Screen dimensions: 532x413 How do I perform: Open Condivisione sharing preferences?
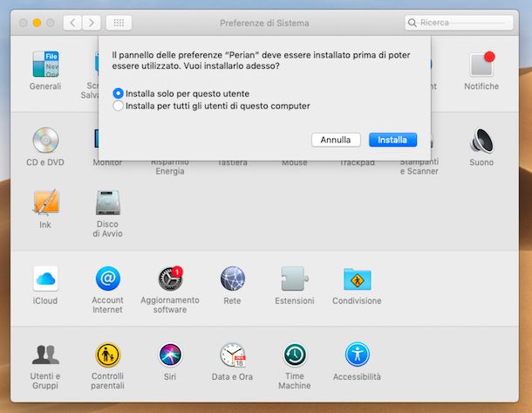click(357, 279)
